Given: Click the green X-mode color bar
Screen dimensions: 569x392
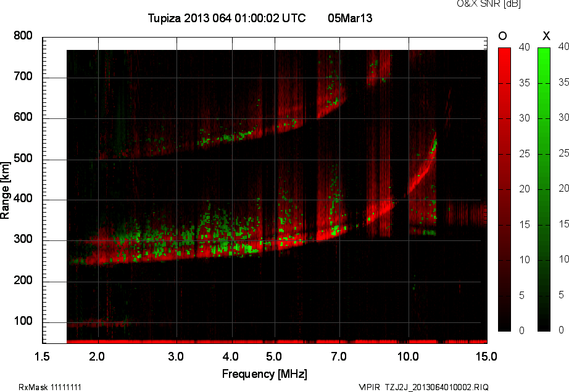Looking at the screenshot, I should pos(544,189).
